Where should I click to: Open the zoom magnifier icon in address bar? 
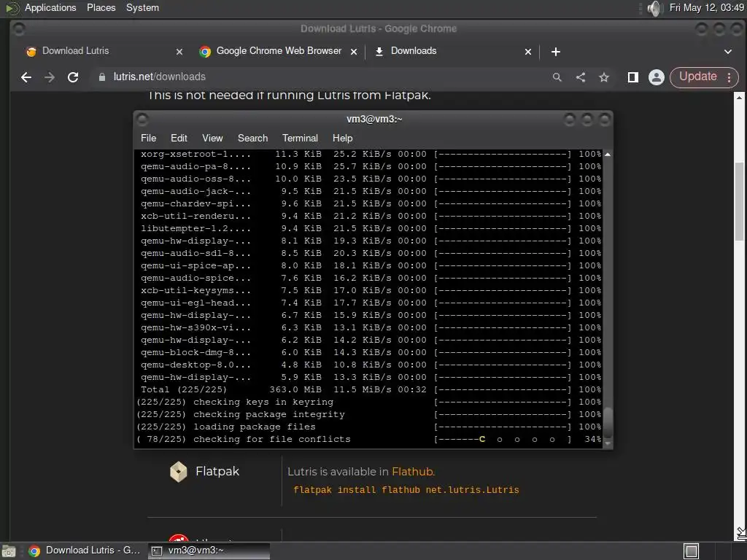[x=557, y=77]
